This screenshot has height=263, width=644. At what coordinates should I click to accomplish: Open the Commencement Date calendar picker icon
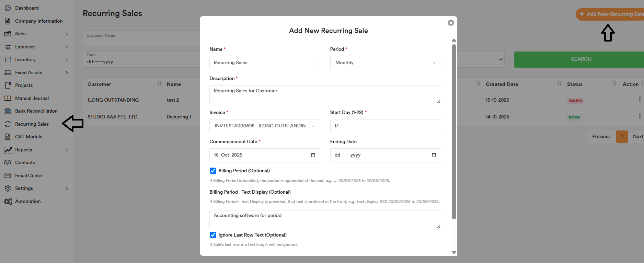pos(313,155)
